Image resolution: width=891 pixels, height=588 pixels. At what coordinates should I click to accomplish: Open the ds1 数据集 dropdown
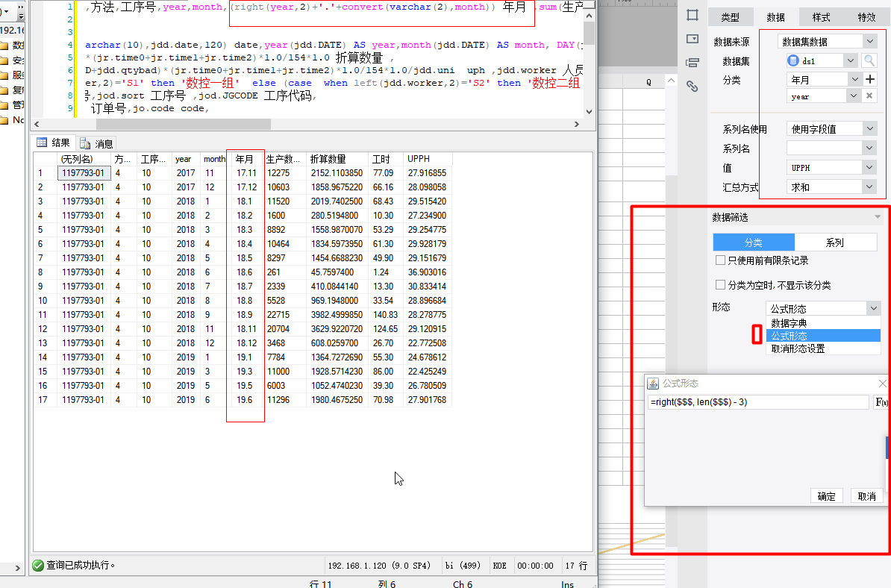point(851,60)
